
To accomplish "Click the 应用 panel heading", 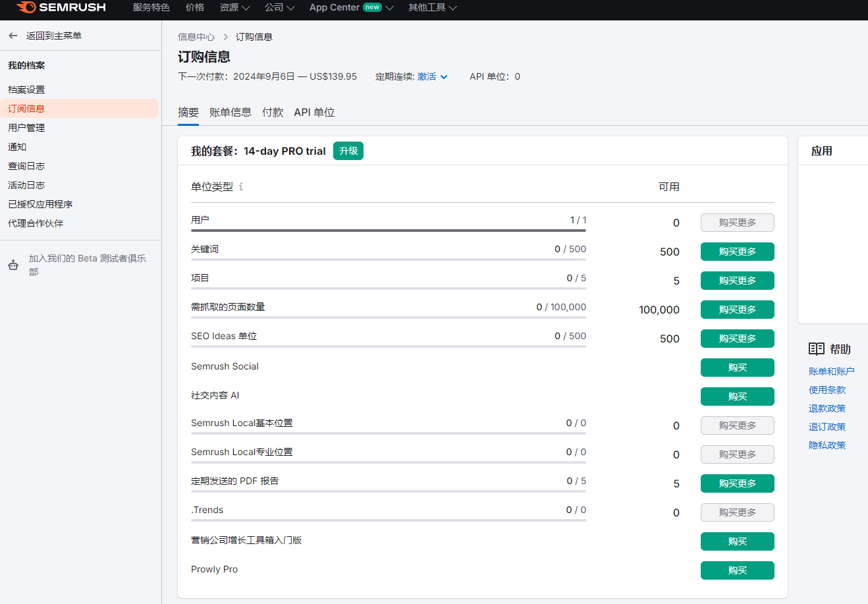I will click(x=822, y=151).
